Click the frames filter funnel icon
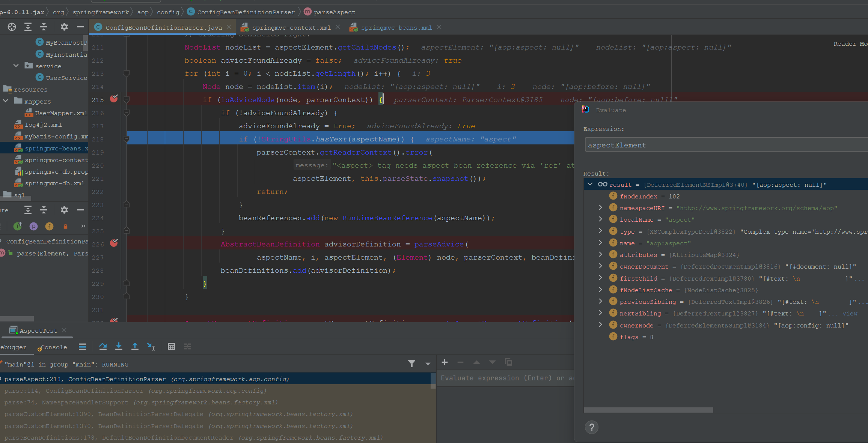Viewport: 868px width, 443px height. click(411, 363)
